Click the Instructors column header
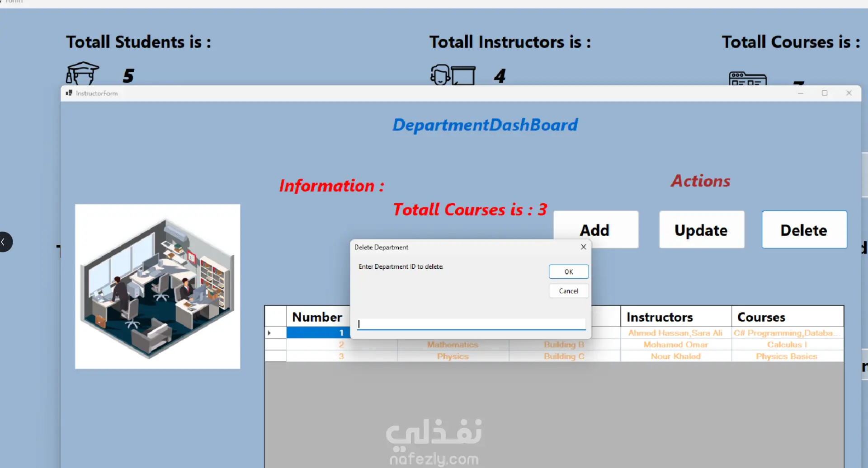868x468 pixels. (x=676, y=317)
